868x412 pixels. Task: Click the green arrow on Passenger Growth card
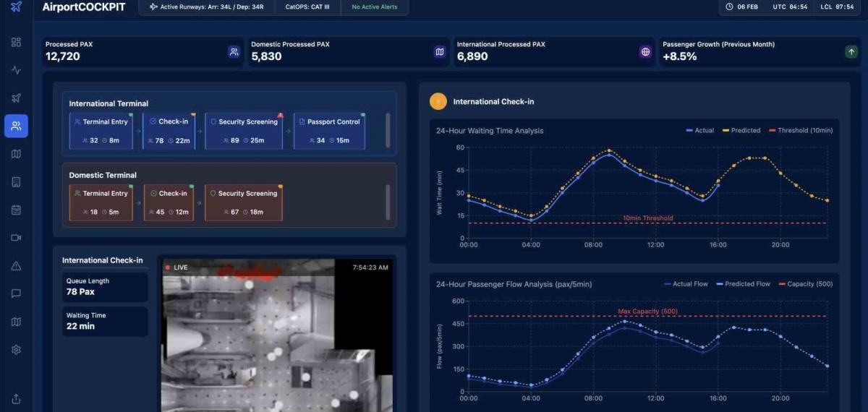tap(851, 52)
